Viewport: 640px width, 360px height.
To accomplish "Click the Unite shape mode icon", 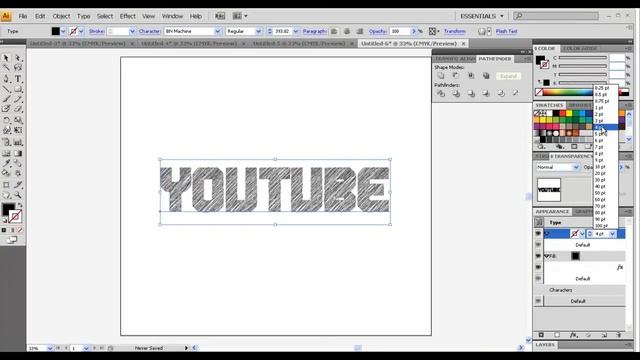I will click(441, 76).
